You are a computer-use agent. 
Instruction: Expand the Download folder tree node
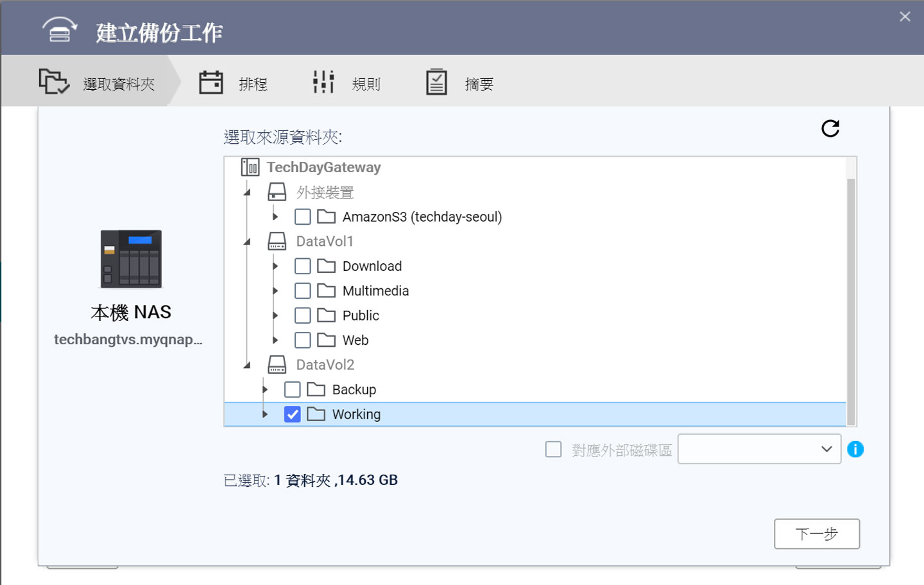pyautogui.click(x=275, y=266)
